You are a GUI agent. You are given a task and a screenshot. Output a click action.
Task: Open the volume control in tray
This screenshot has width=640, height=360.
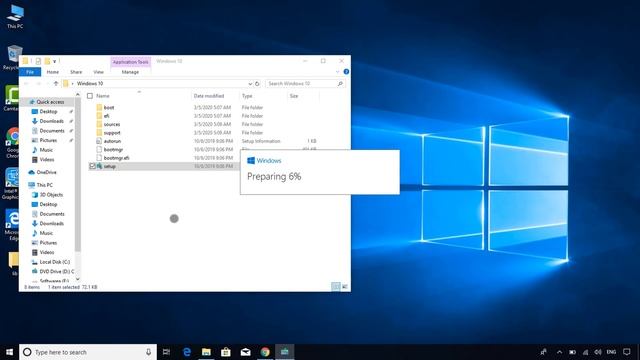598,352
